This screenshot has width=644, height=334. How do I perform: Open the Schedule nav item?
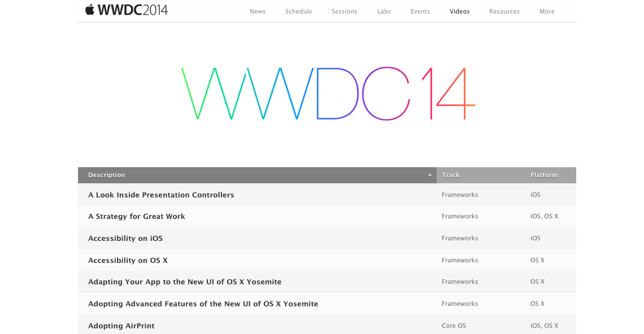pos(299,11)
